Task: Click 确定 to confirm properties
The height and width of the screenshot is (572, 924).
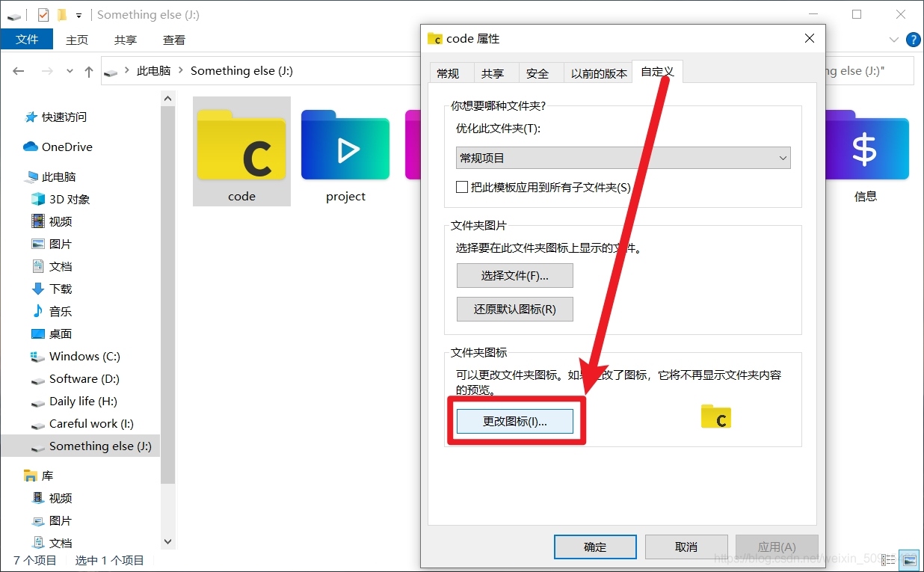Action: pyautogui.click(x=595, y=547)
